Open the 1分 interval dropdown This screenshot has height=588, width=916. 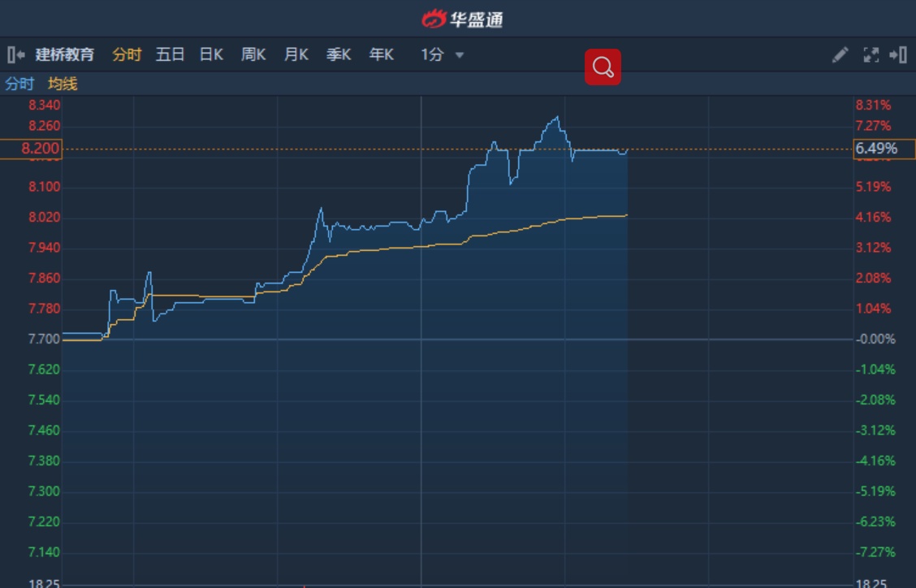(x=433, y=55)
